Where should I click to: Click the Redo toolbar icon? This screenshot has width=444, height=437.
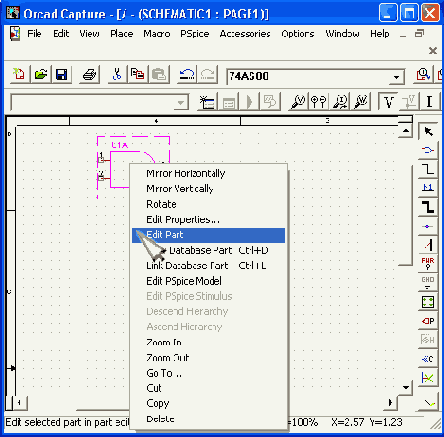[x=208, y=74]
